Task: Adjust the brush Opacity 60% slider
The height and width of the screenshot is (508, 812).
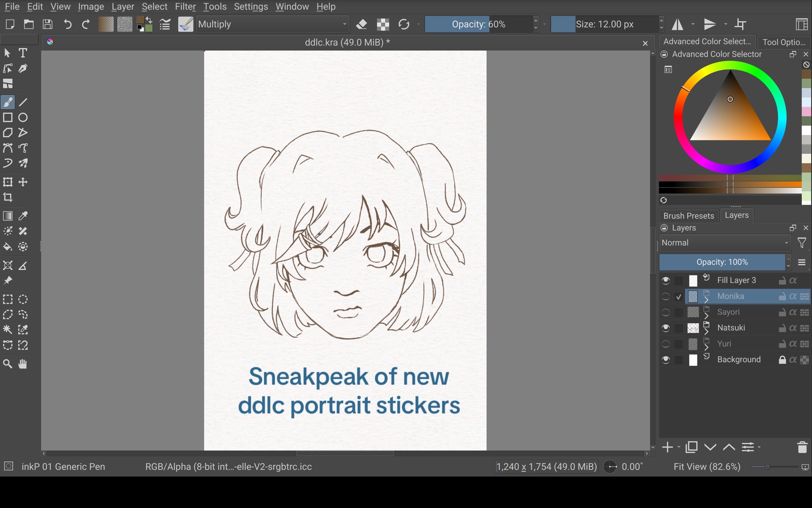Action: (479, 24)
